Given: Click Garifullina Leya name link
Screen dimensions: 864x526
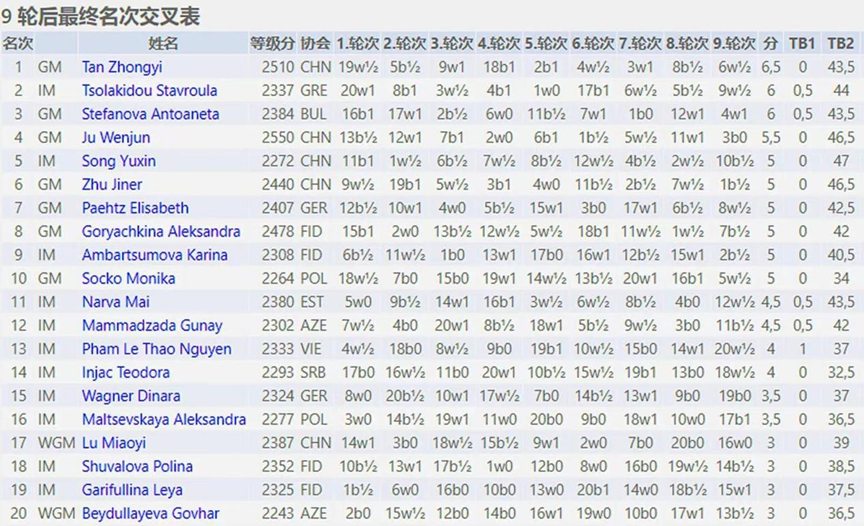Looking at the screenshot, I should 132,490.
